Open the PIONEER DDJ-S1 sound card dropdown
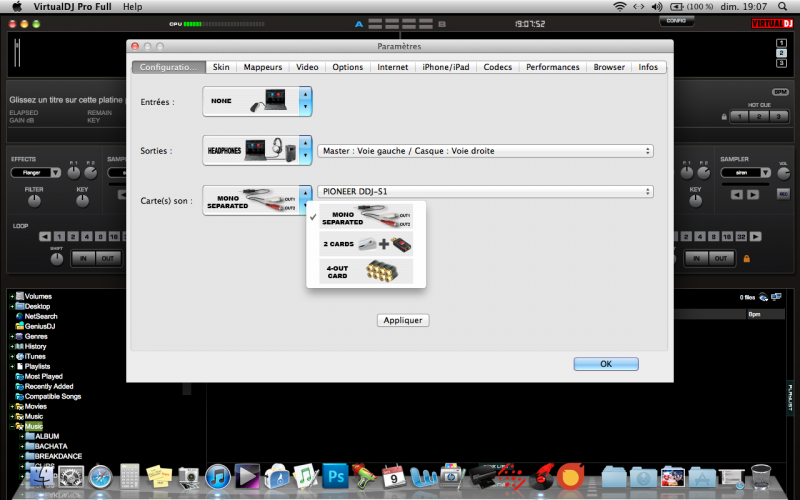 tap(485, 191)
